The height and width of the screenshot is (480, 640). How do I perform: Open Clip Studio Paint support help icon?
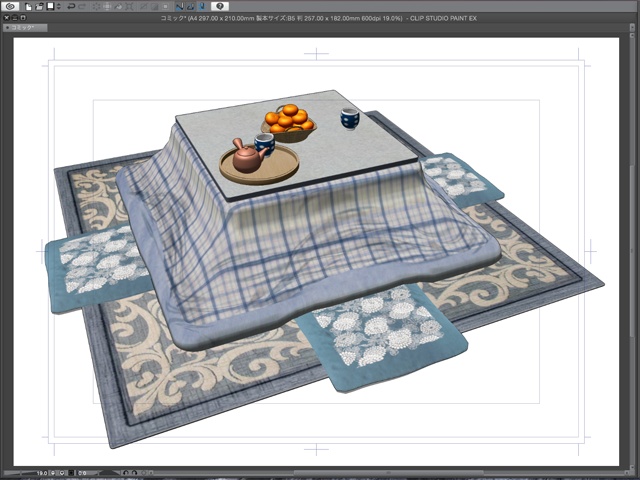pyautogui.click(x=220, y=6)
